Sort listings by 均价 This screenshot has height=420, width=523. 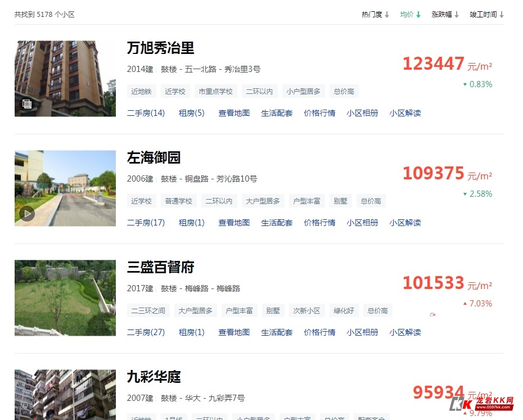click(x=411, y=15)
